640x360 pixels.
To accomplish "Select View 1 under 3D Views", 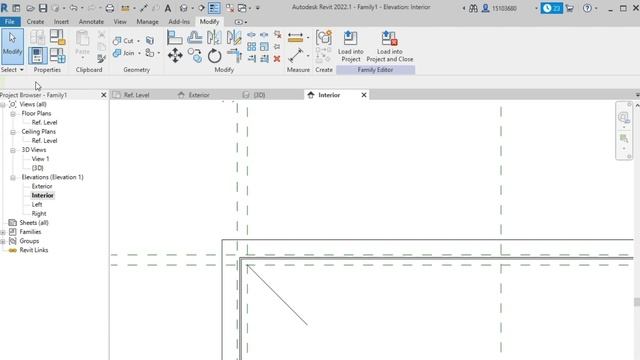I will 40,159.
